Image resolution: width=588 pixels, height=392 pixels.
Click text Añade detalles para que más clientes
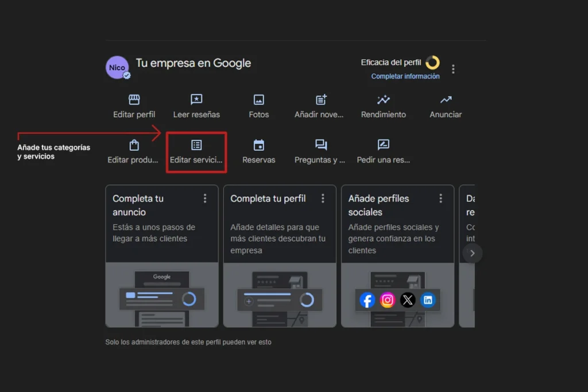pyautogui.click(x=278, y=239)
